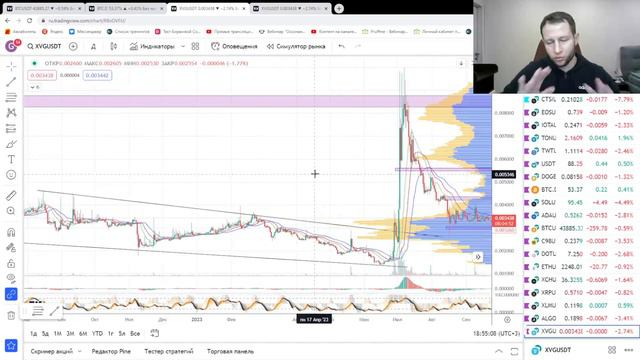Image resolution: width=640 pixels, height=360 pixels.
Task: Open the Редактор Pine tab
Action: (111, 351)
